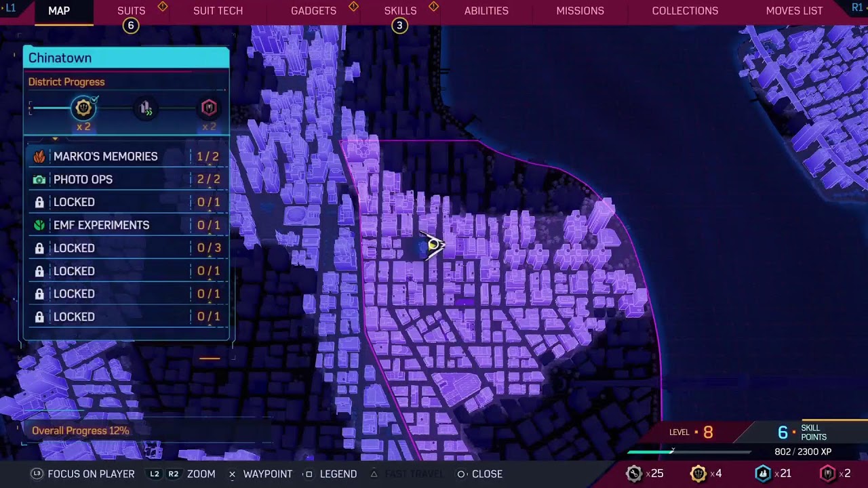Viewport: 868px width, 488px height.
Task: Click the R1 shoulder button icon
Action: [x=858, y=7]
